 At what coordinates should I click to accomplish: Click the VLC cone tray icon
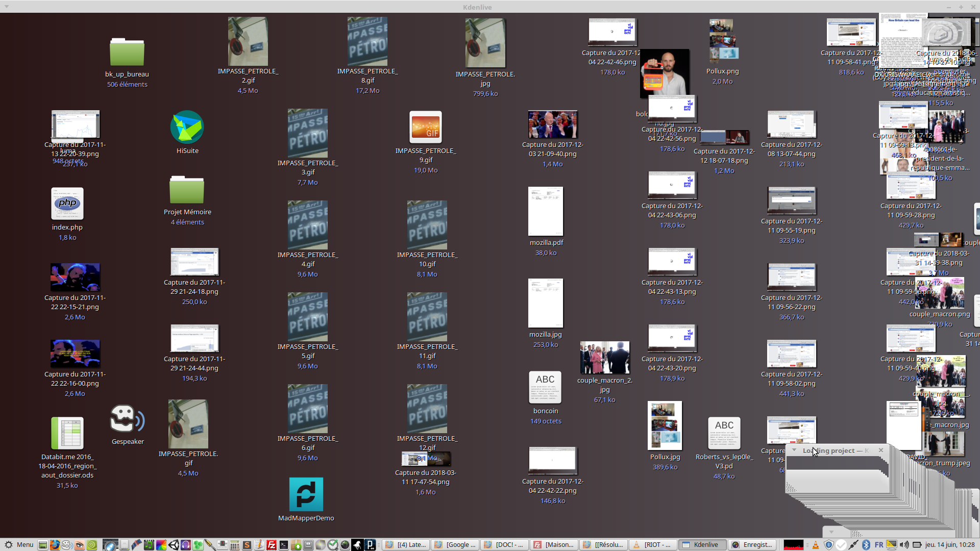816,545
